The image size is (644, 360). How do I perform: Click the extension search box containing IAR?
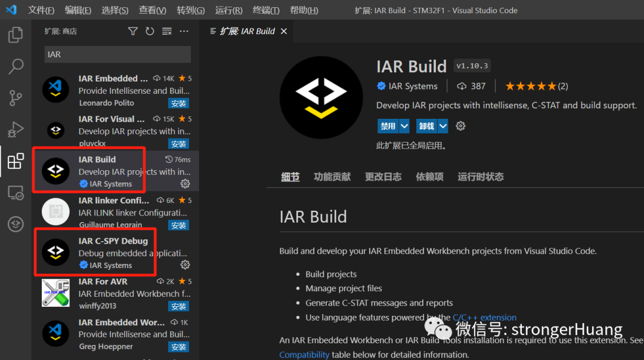click(x=117, y=54)
